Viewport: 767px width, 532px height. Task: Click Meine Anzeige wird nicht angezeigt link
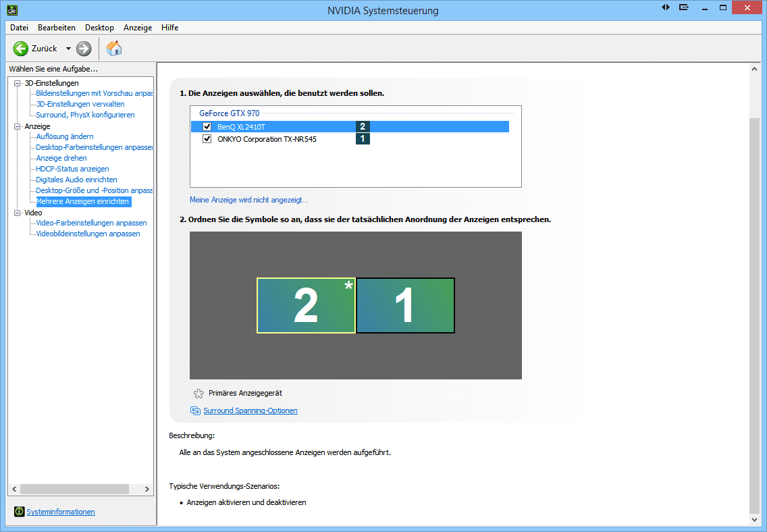point(249,200)
